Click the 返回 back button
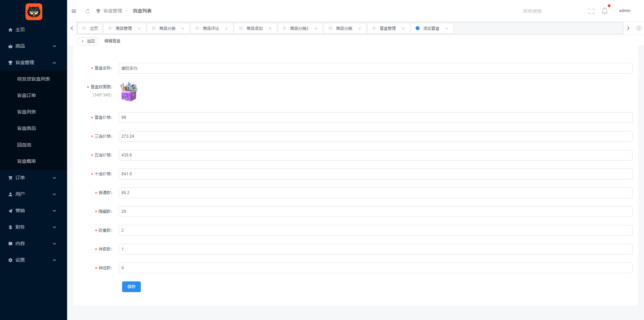Viewport: 644px width, 320px height. (x=88, y=41)
